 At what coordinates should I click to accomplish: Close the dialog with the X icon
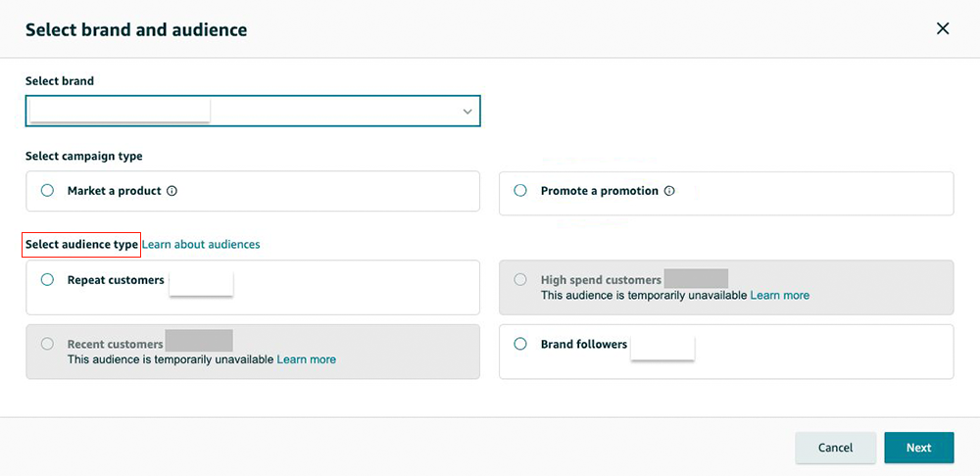943,28
